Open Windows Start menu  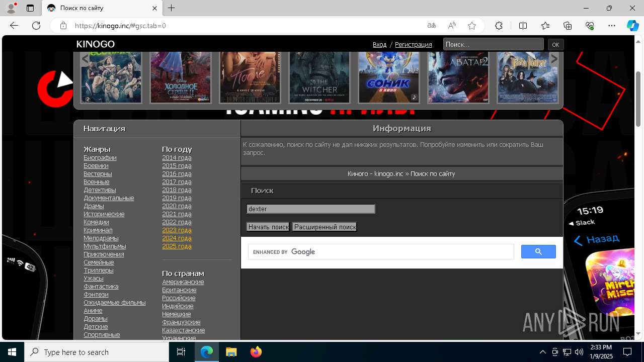click(x=12, y=352)
